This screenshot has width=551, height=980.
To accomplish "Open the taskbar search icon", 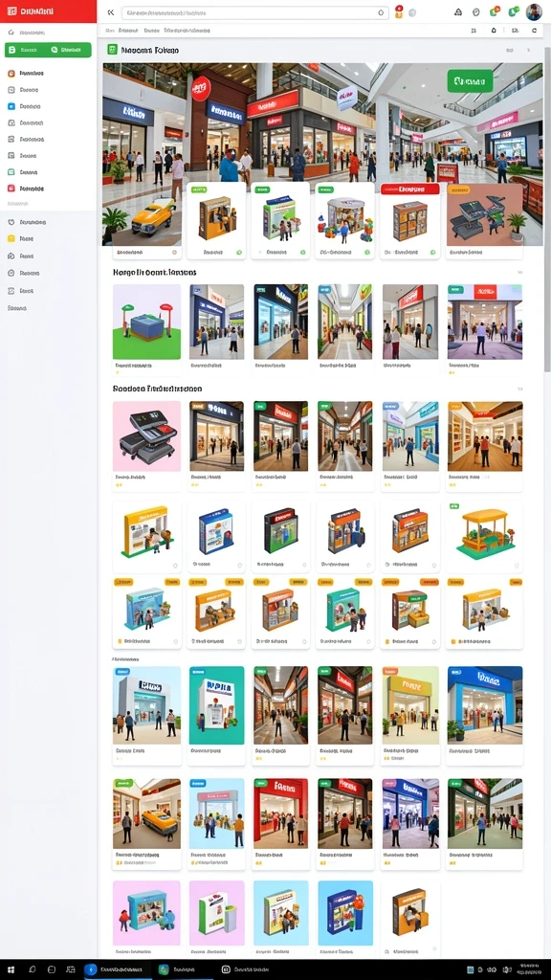I will (32, 969).
